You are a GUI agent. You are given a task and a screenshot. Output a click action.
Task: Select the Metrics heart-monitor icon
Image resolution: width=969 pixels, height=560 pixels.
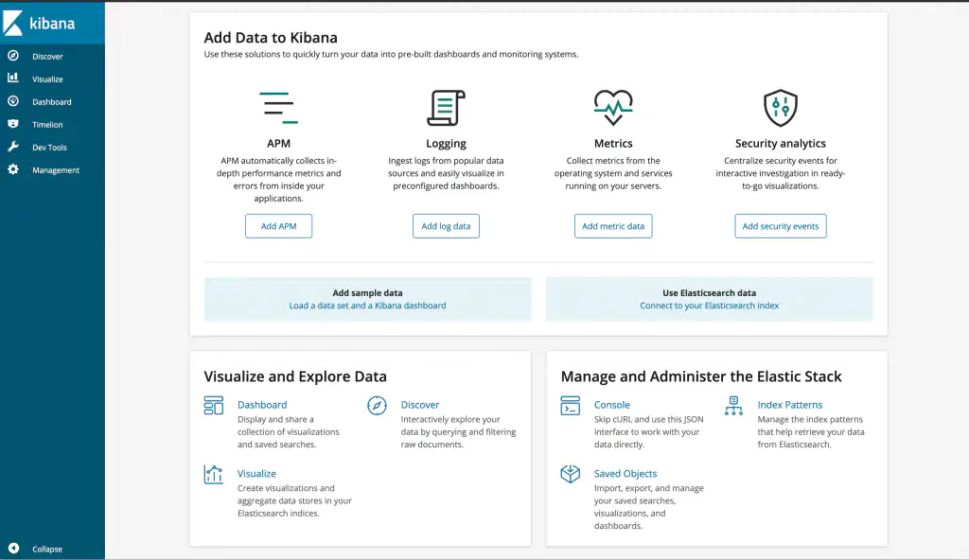pos(613,106)
